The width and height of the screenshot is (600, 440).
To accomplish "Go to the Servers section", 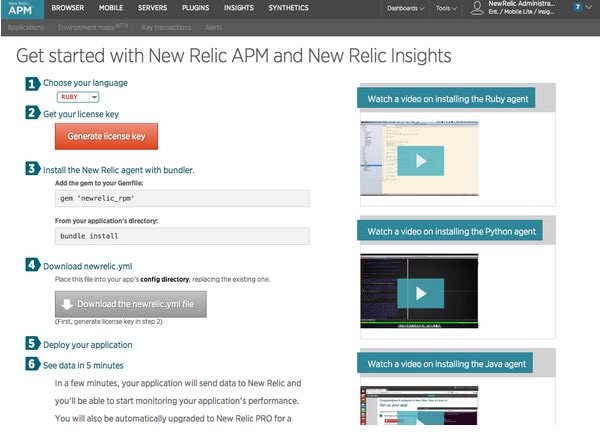I will (x=152, y=8).
